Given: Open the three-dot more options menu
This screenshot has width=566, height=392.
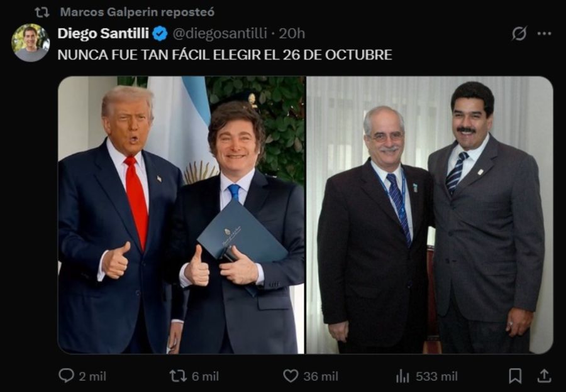Looking at the screenshot, I should coord(544,33).
